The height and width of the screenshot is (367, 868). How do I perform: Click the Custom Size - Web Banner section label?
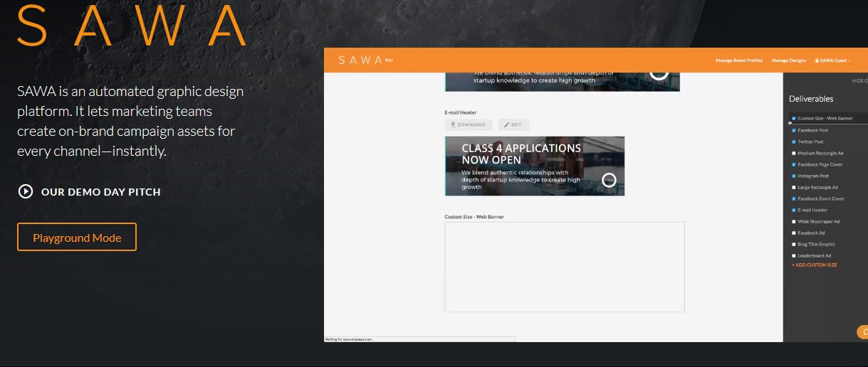[474, 216]
